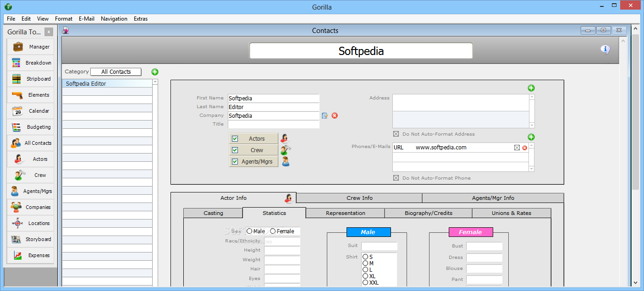Viewport: 644px width, 291px height.
Task: Select Softpedia Editor in contacts list
Action: 107,83
